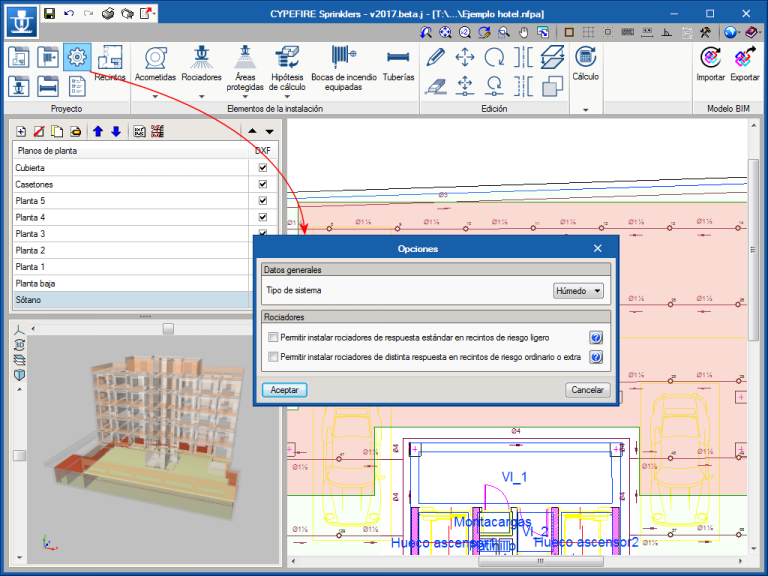Select Planta 5 in floor list
768x576 pixels.
point(30,201)
